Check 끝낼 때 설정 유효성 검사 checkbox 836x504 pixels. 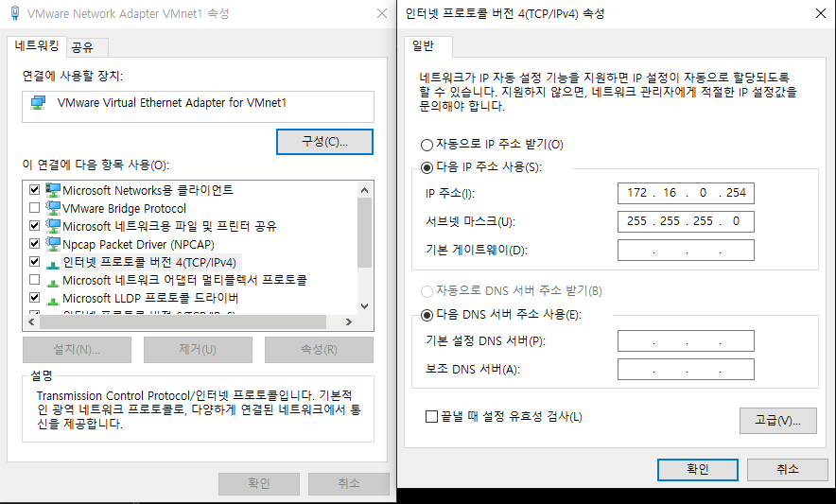click(432, 417)
